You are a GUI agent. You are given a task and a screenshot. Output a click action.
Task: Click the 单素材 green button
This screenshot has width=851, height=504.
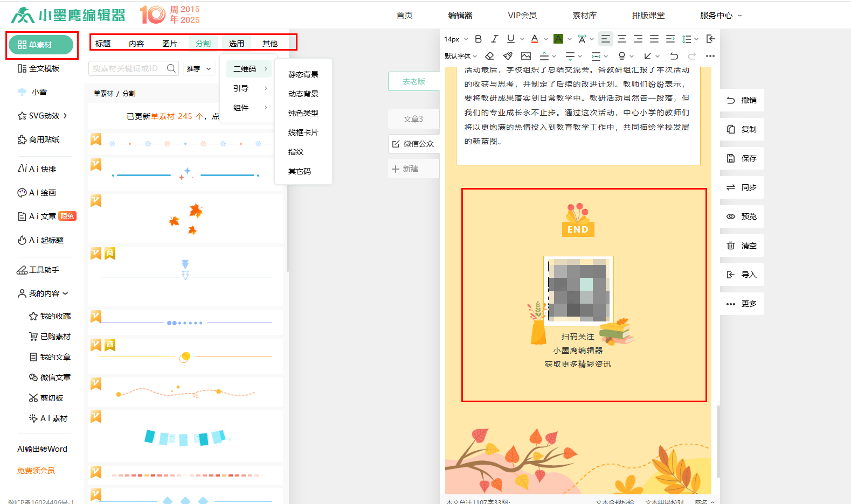click(x=41, y=45)
